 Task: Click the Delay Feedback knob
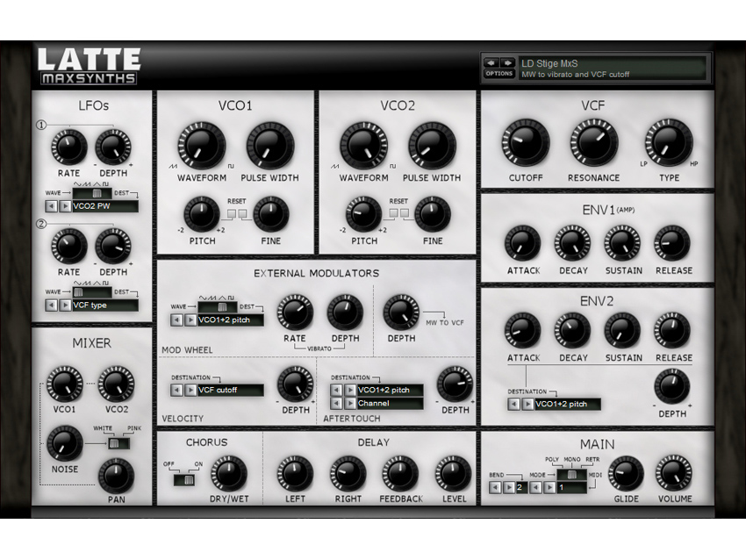400,474
